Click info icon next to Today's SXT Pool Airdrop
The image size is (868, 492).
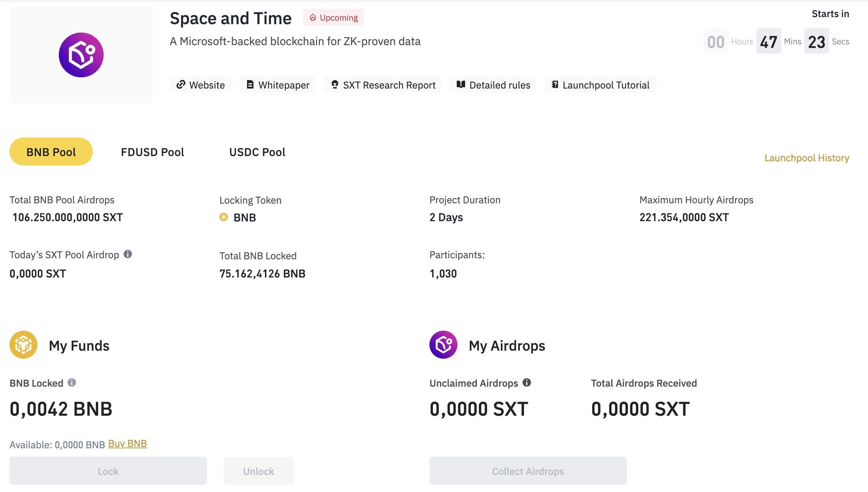(x=128, y=254)
